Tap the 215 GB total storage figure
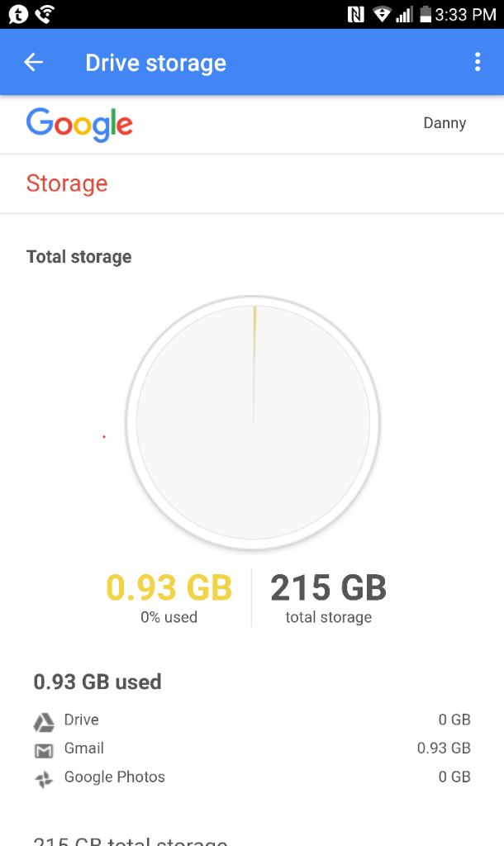Image resolution: width=504 pixels, height=846 pixels. click(x=328, y=587)
